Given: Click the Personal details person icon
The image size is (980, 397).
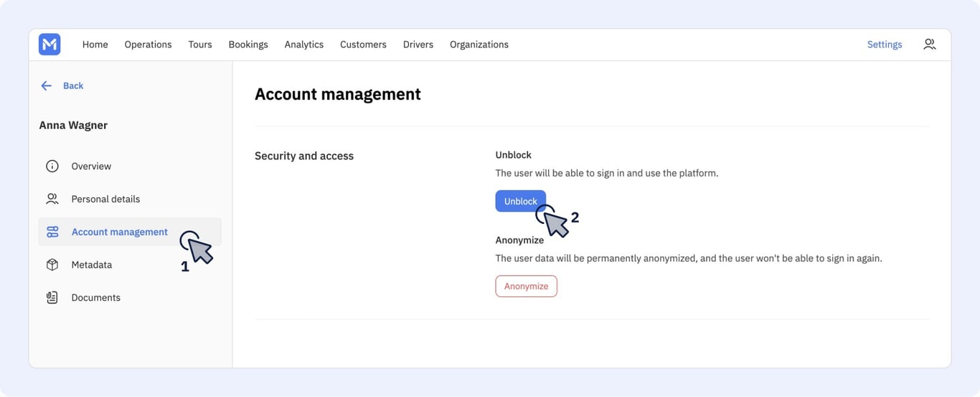Looking at the screenshot, I should (x=52, y=199).
